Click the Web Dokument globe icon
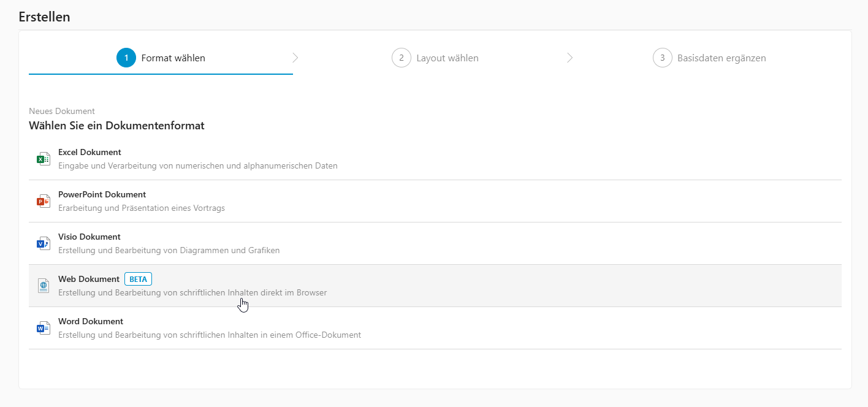Screen dimensions: 868x407 pos(43,286)
